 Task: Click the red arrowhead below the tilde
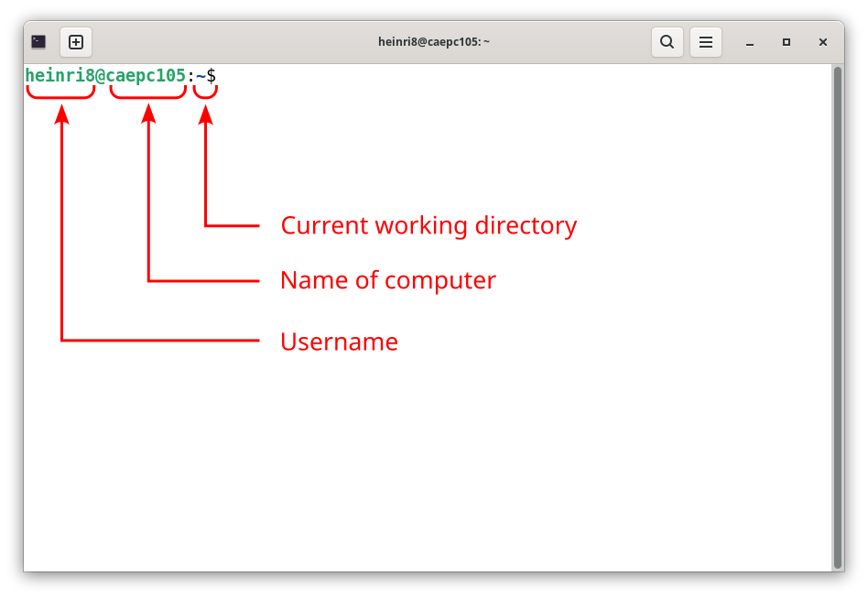point(205,114)
